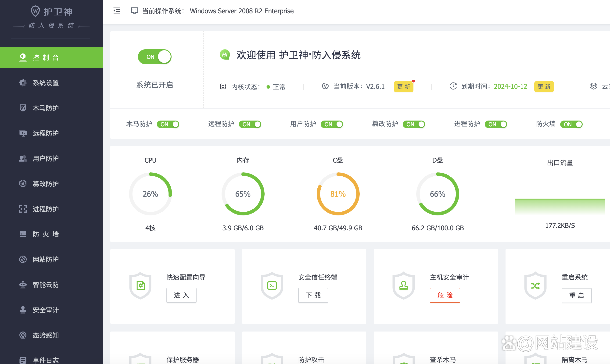Click the 正常 kernel status text

coord(279,87)
